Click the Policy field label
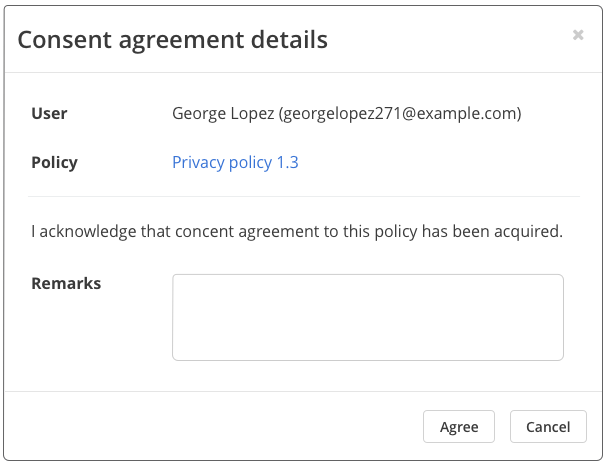 [54, 162]
